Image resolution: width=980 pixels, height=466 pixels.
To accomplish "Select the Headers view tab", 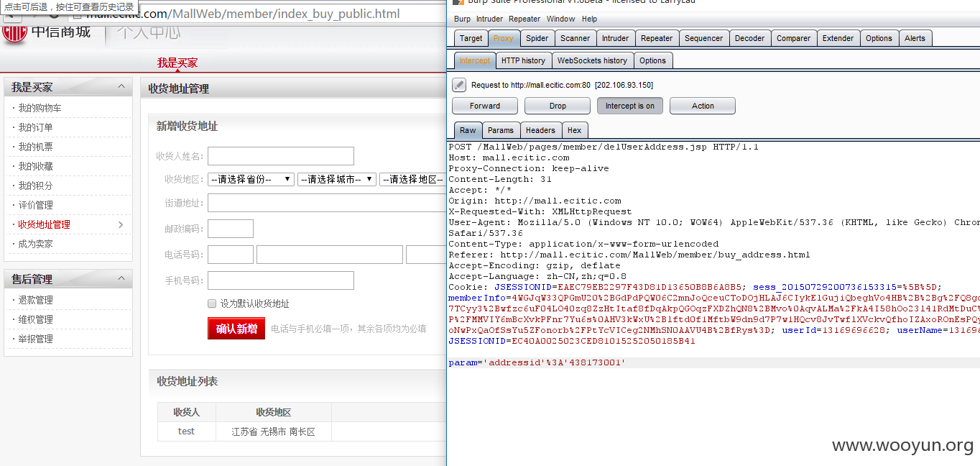I will click(540, 130).
